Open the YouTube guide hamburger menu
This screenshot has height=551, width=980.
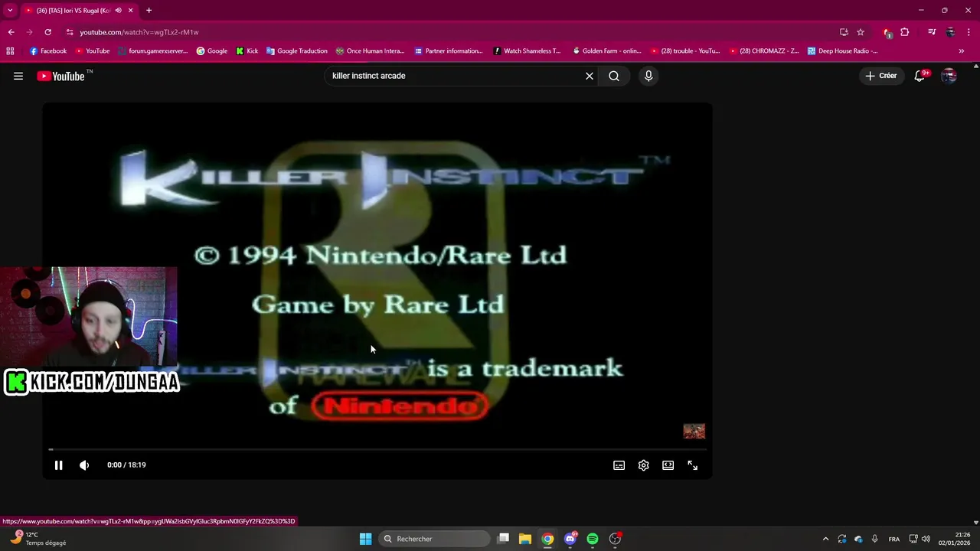18,76
